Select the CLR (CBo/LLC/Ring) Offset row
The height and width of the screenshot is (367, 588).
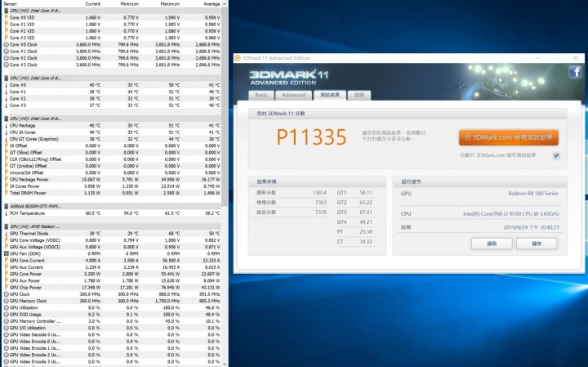pyautogui.click(x=112, y=159)
